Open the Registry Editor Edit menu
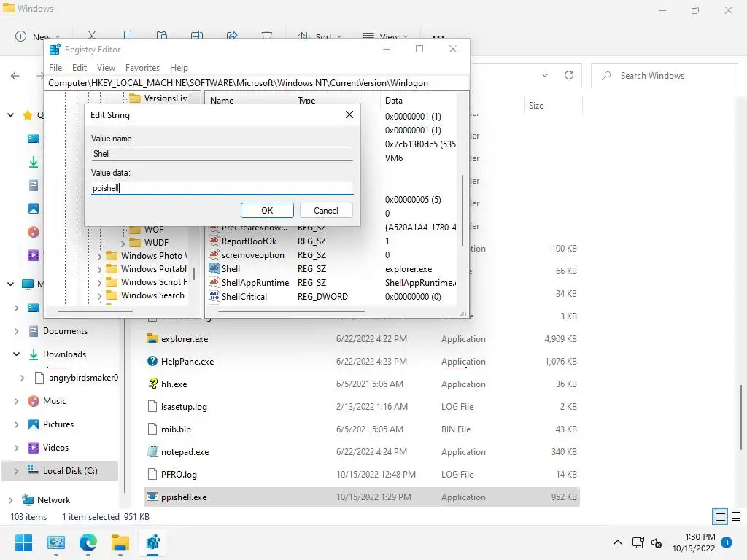 (79, 68)
